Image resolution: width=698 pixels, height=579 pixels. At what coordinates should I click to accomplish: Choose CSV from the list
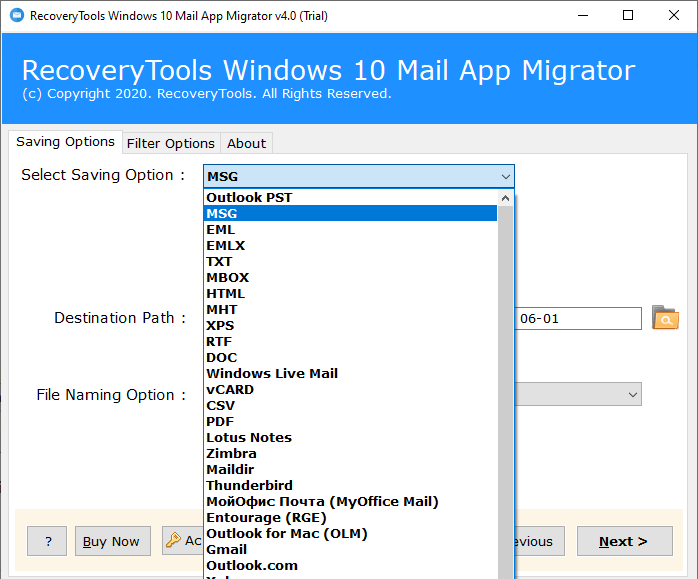click(350, 405)
